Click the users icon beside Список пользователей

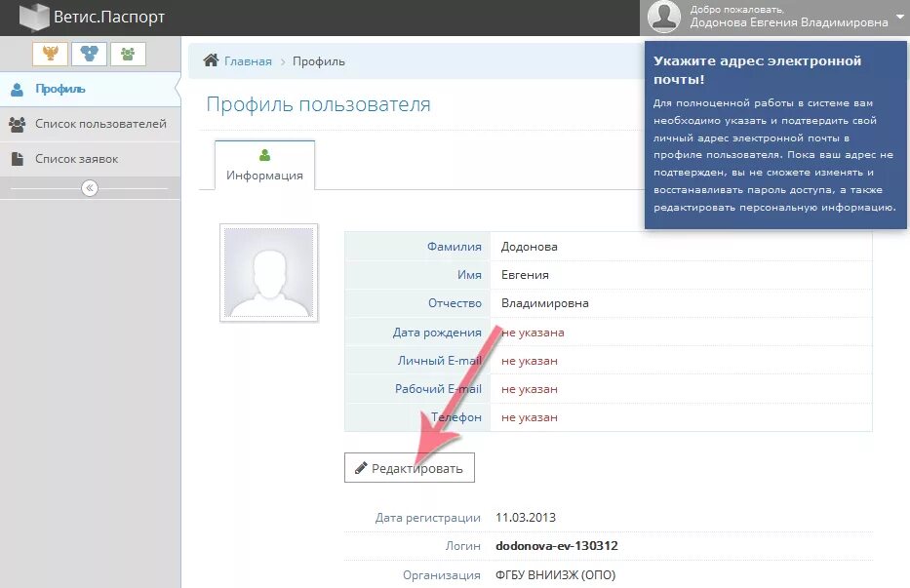(18, 124)
